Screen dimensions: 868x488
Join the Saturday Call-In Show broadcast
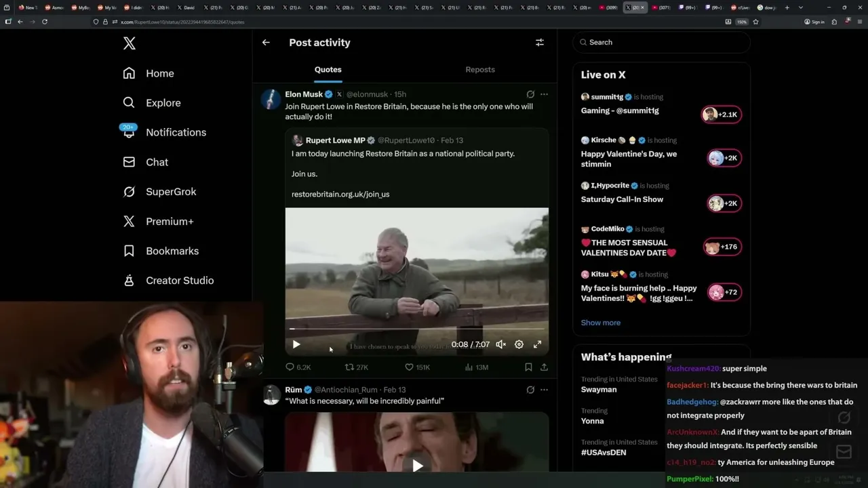[x=622, y=199]
